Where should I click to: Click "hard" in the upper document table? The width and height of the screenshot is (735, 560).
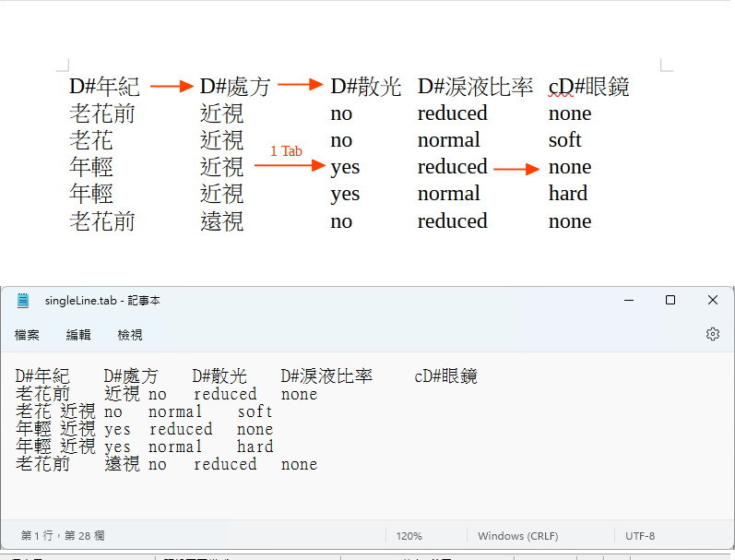(568, 194)
